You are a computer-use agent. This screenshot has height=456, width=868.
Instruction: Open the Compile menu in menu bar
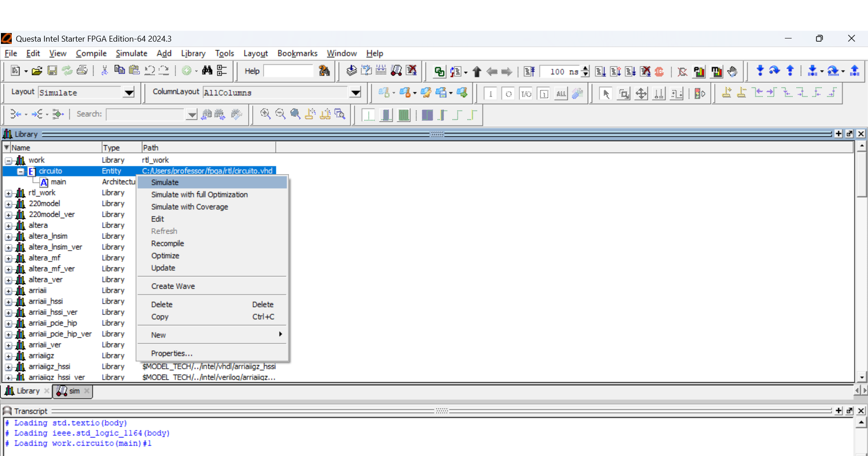pos(91,53)
